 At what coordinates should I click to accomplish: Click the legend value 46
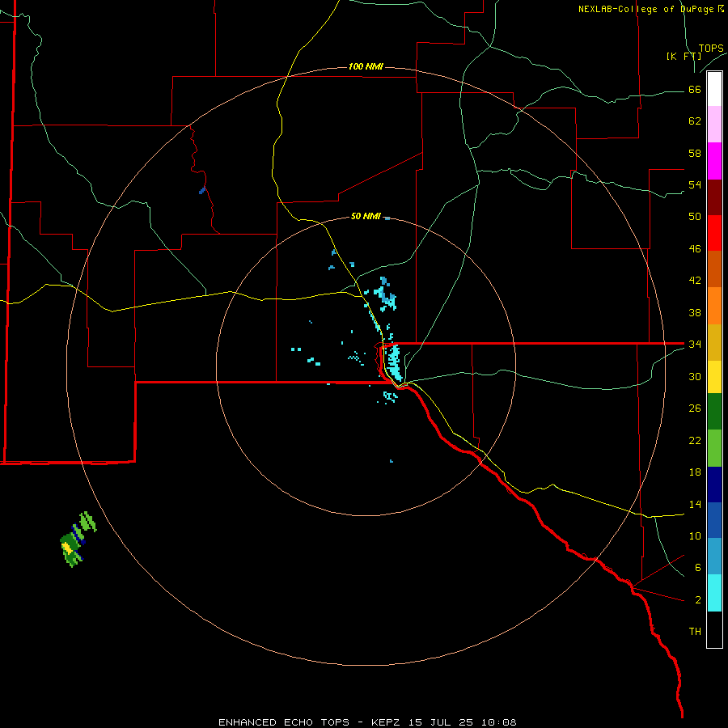click(695, 249)
